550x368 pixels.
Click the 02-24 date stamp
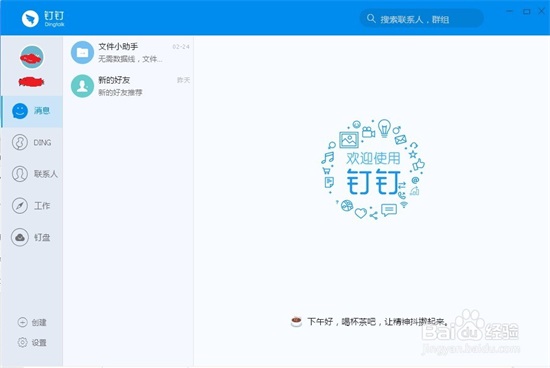click(181, 47)
